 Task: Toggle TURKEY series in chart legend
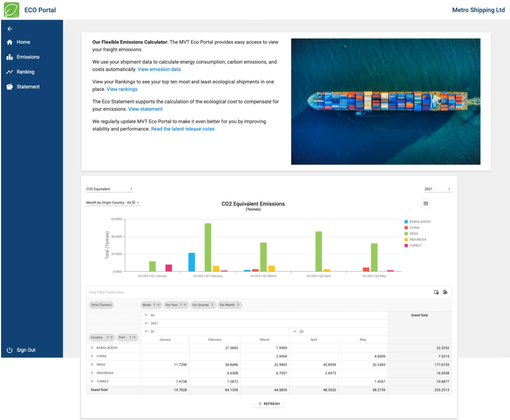coord(415,246)
